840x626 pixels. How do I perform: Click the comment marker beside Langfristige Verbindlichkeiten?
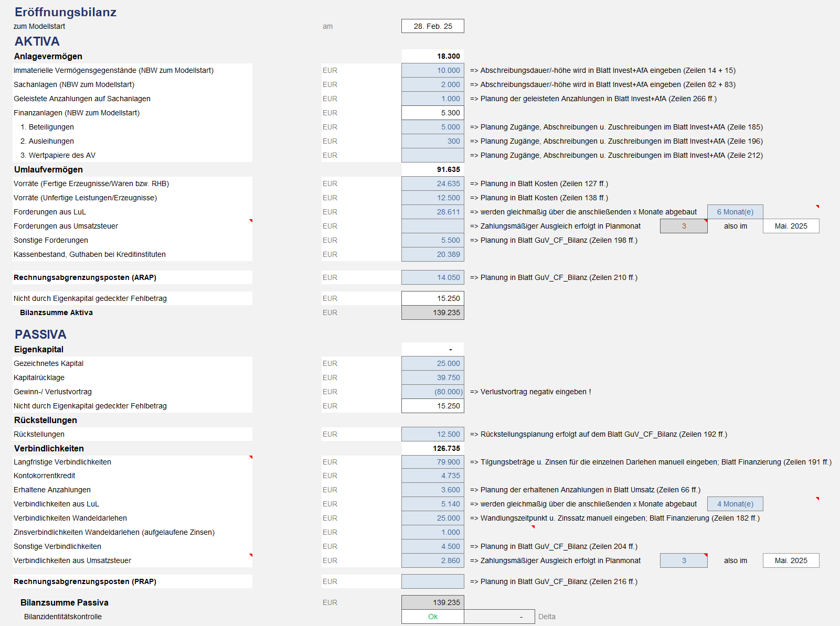click(x=251, y=458)
